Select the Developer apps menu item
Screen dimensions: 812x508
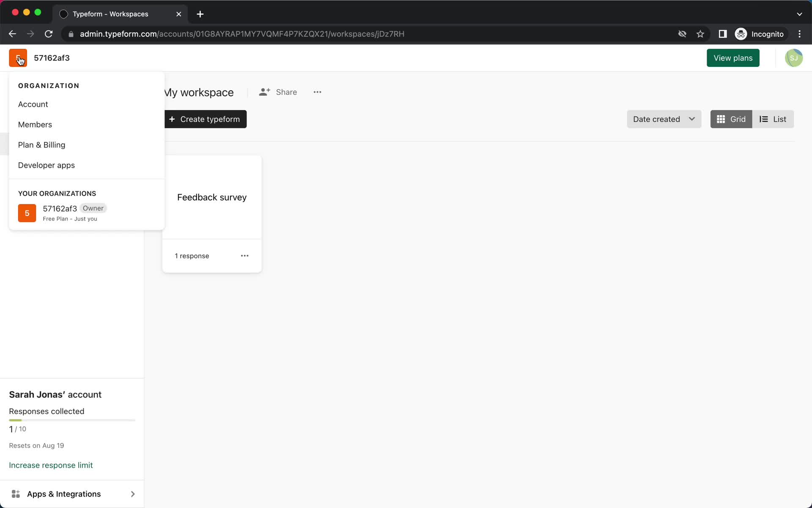coord(46,165)
